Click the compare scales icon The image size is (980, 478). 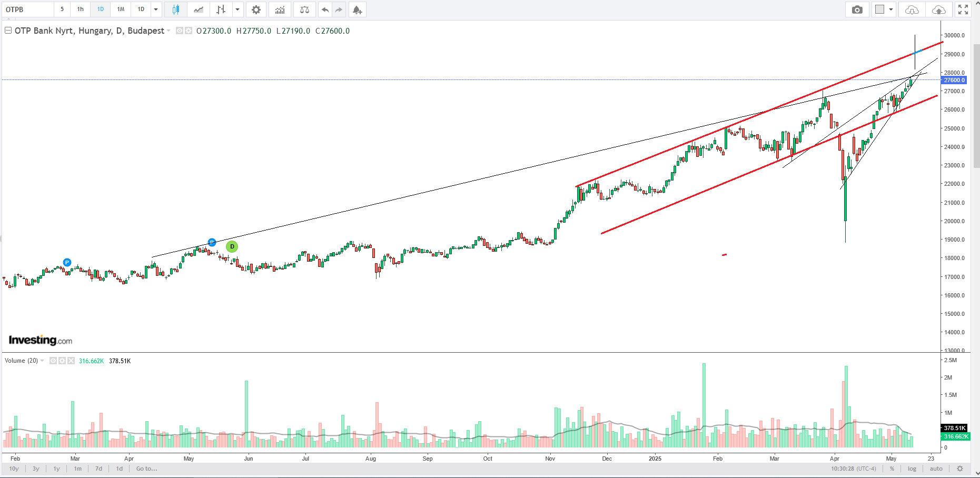click(x=304, y=9)
